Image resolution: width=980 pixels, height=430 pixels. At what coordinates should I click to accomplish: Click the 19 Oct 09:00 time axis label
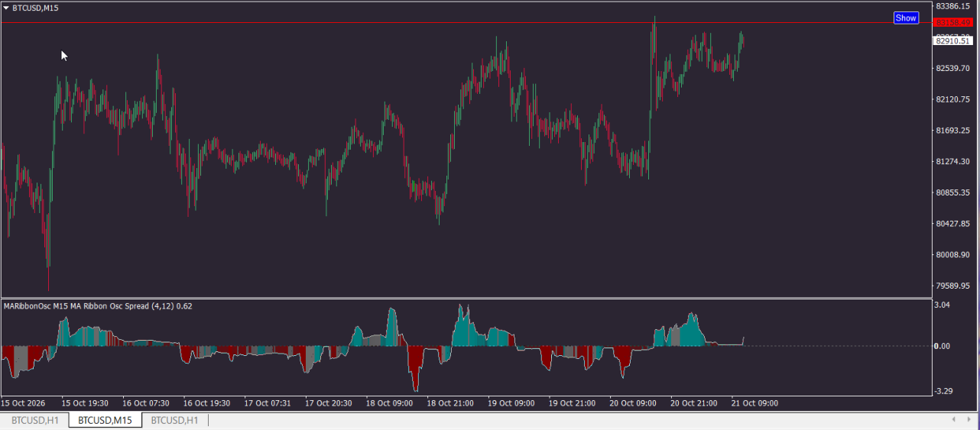tap(511, 403)
